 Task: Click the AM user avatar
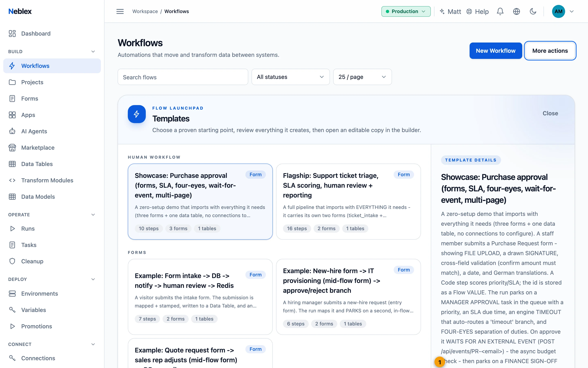558,11
